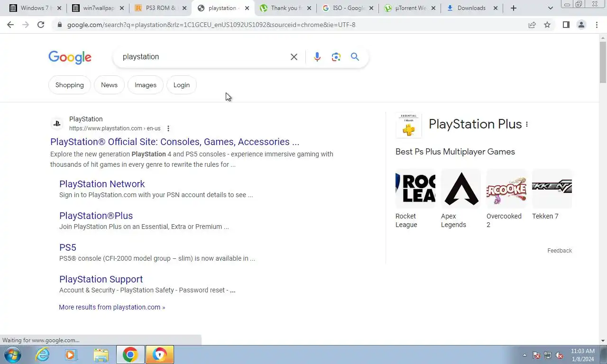This screenshot has height=364, width=607.
Task: Click the scrollbar down arrow
Action: point(603,341)
